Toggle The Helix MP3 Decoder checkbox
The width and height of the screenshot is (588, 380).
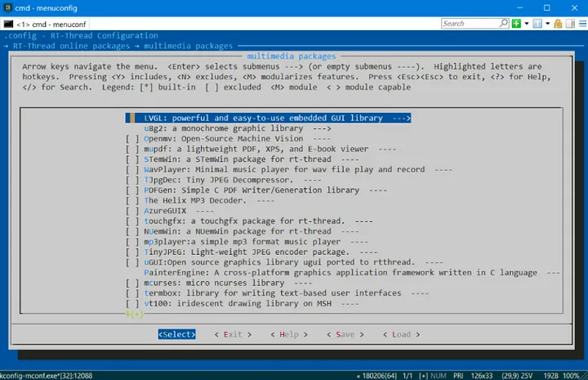[132, 201]
